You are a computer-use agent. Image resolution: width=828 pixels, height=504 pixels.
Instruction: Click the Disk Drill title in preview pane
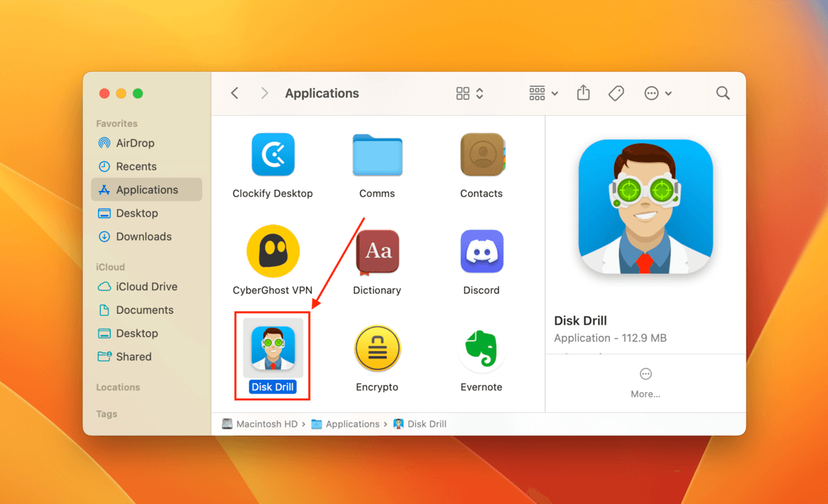(x=580, y=321)
